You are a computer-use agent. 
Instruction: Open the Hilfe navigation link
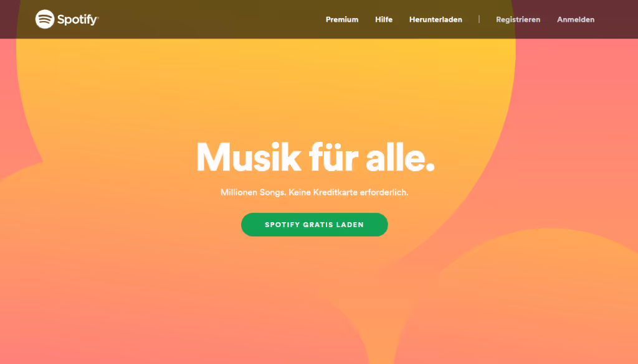coord(384,19)
